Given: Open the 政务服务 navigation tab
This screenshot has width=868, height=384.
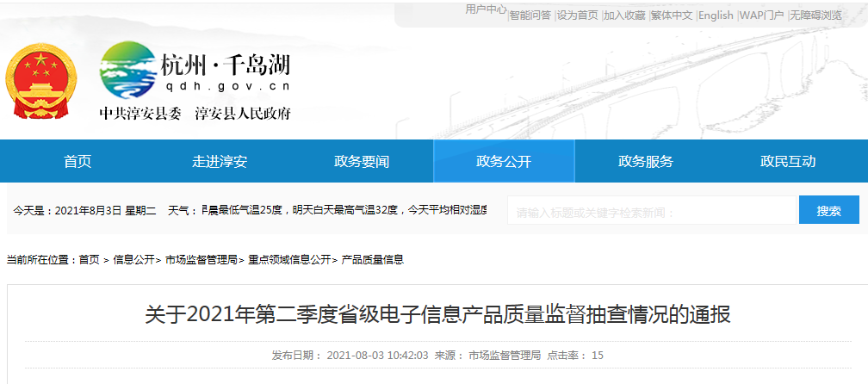Looking at the screenshot, I should (x=646, y=162).
